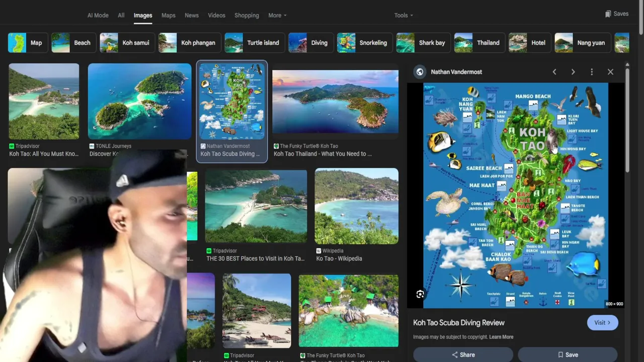Image resolution: width=644 pixels, height=362 pixels.
Task: Close the image preview panel
Action: point(610,72)
